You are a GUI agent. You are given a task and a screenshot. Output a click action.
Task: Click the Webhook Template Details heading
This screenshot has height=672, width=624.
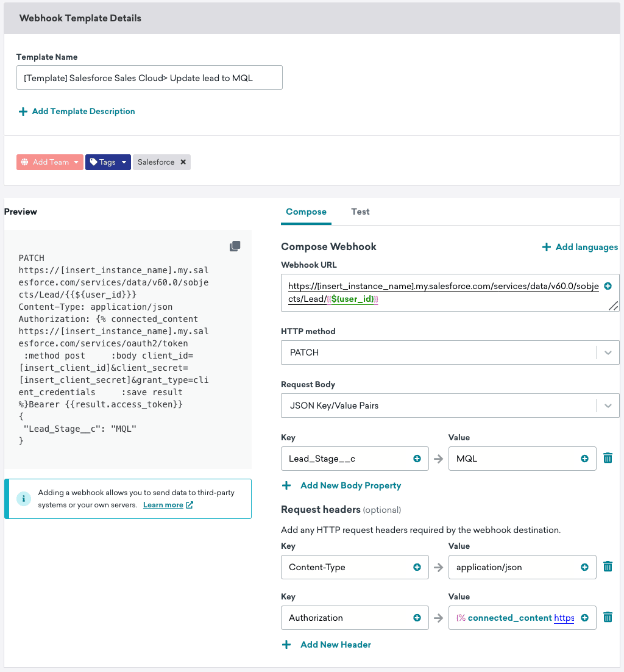point(80,18)
